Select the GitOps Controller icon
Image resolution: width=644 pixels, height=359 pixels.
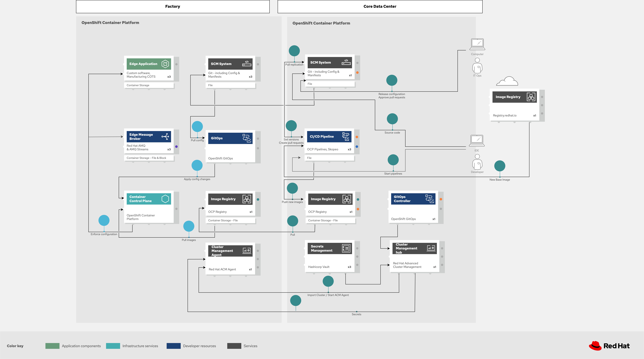(430, 199)
